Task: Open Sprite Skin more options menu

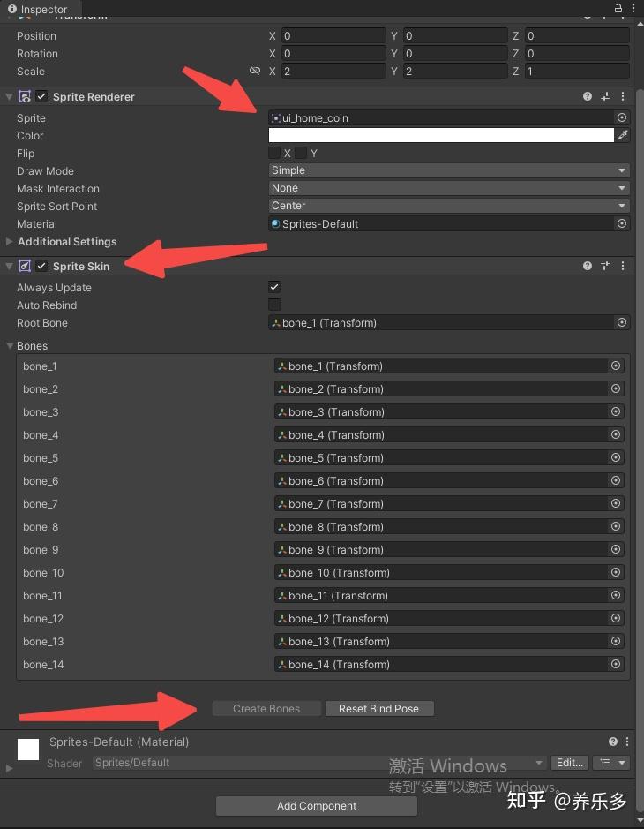Action: tap(623, 266)
